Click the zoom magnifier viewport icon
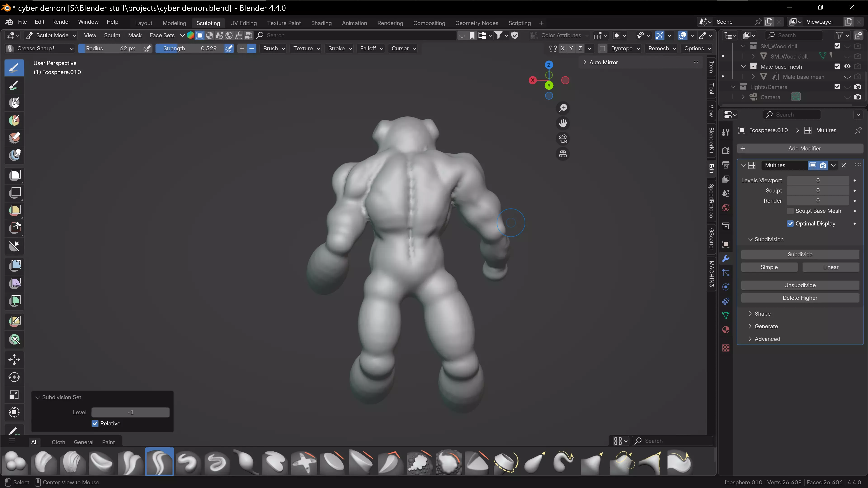This screenshot has height=488, width=868. [x=563, y=108]
